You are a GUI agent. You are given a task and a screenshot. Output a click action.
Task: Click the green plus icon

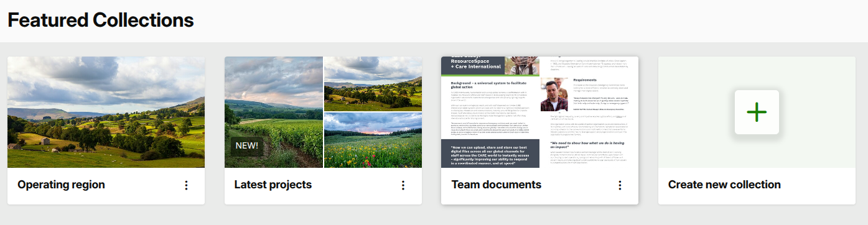tap(757, 112)
